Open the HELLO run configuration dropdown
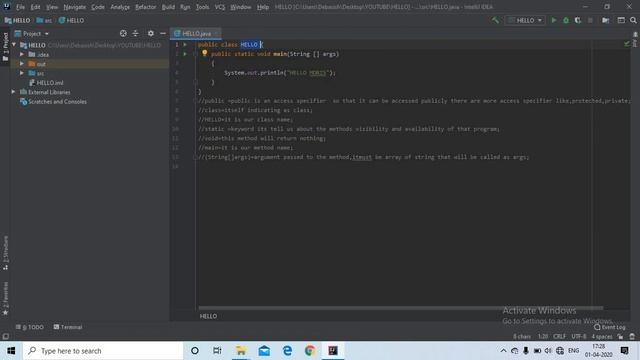 525,20
